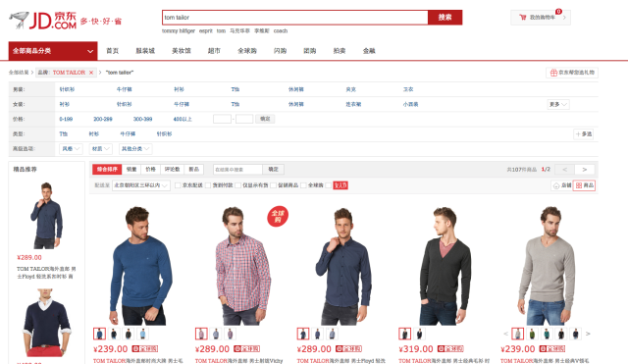The width and height of the screenshot is (628, 364).
Task: Open the black cardigan product image
Action: pyautogui.click(x=445, y=265)
